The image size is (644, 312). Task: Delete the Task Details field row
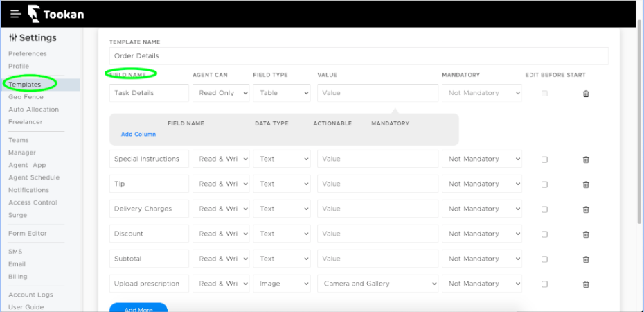pos(586,94)
